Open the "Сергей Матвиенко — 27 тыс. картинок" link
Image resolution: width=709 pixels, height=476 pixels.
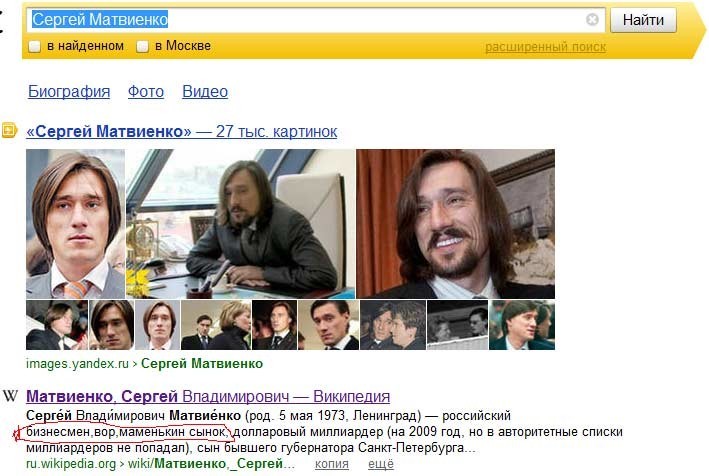pos(181,132)
